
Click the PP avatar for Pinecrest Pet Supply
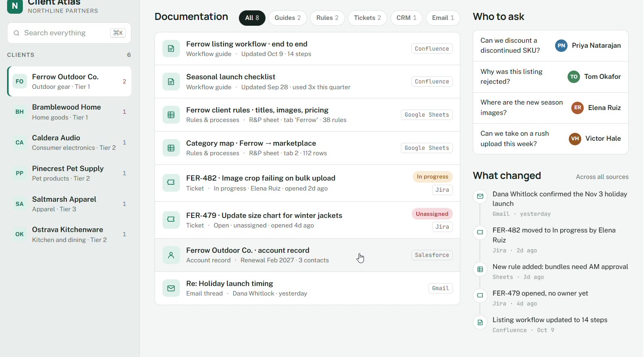tap(20, 173)
